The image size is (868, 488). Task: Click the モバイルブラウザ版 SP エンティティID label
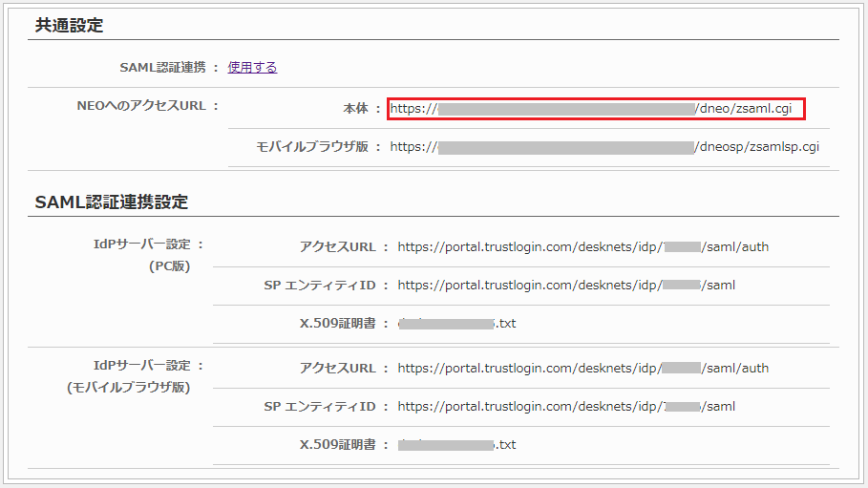(320, 407)
